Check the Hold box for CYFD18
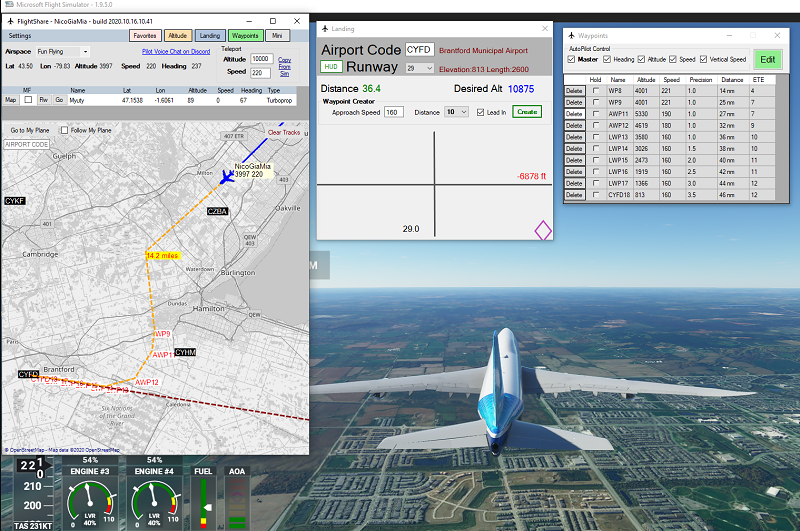Image resolution: width=800 pixels, height=531 pixels. point(596,195)
